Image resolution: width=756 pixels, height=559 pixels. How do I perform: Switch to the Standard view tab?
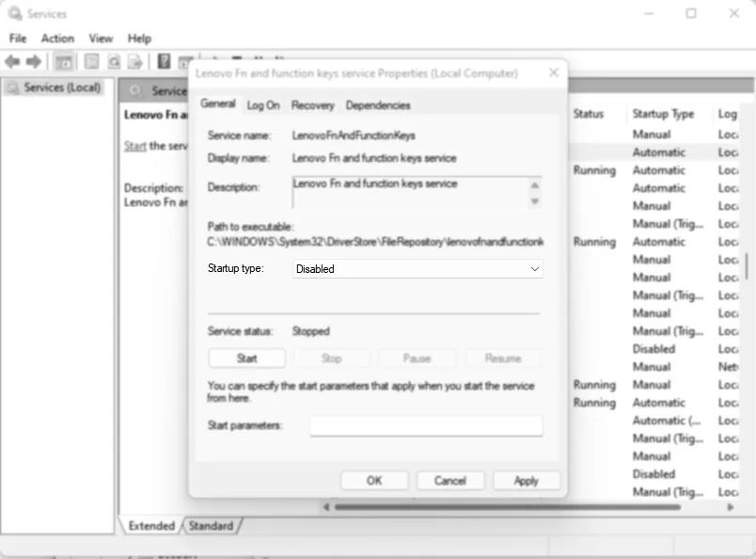(x=211, y=526)
